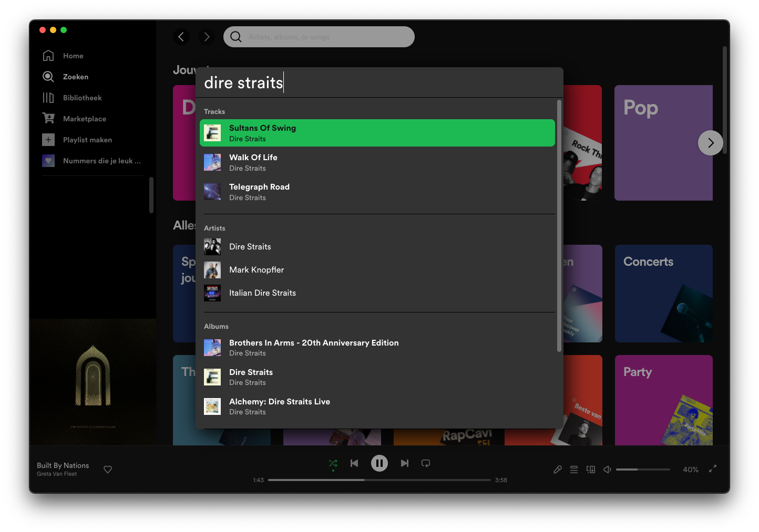Click the fullscreen expand icon

click(x=713, y=469)
